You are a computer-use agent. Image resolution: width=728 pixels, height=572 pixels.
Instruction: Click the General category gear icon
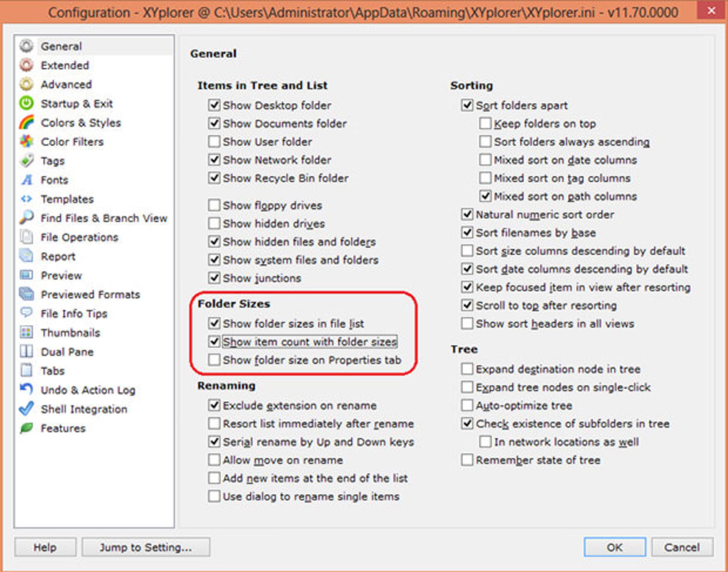27,46
